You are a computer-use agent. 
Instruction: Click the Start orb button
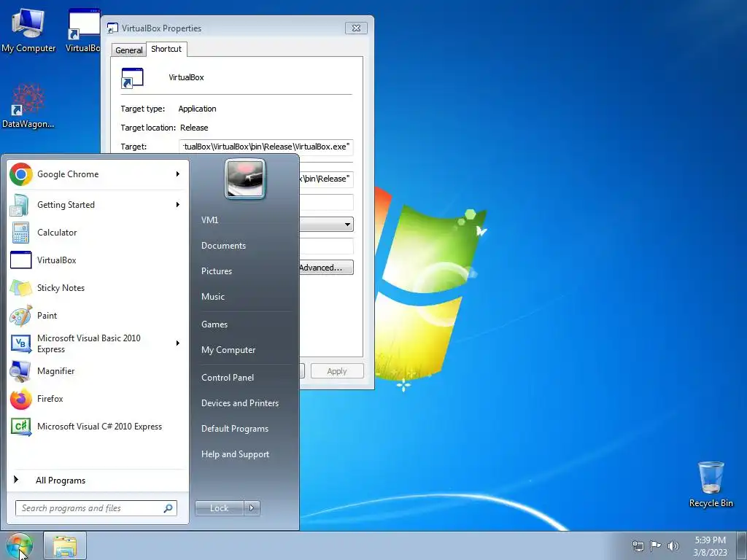(x=20, y=545)
